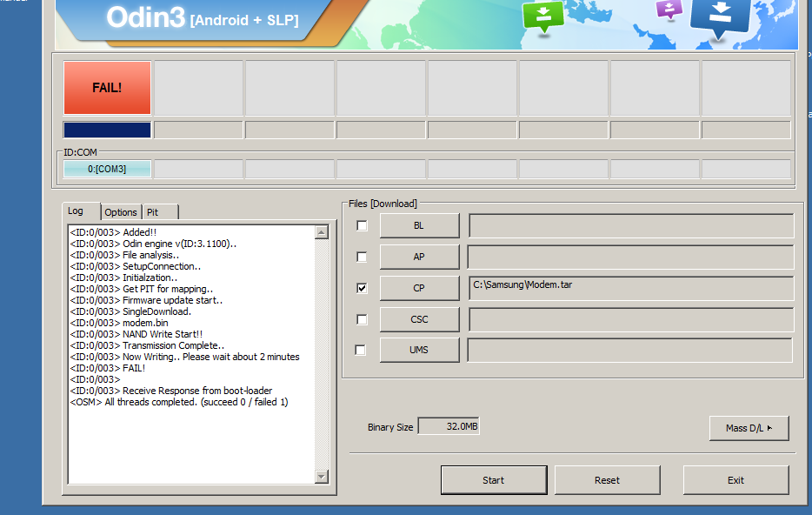
Task: Click the log scroll down arrow
Action: coord(322,477)
